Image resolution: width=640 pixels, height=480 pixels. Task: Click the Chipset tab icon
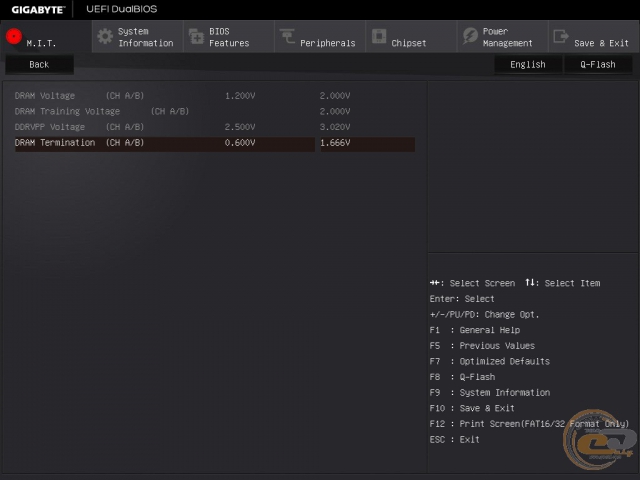379,37
